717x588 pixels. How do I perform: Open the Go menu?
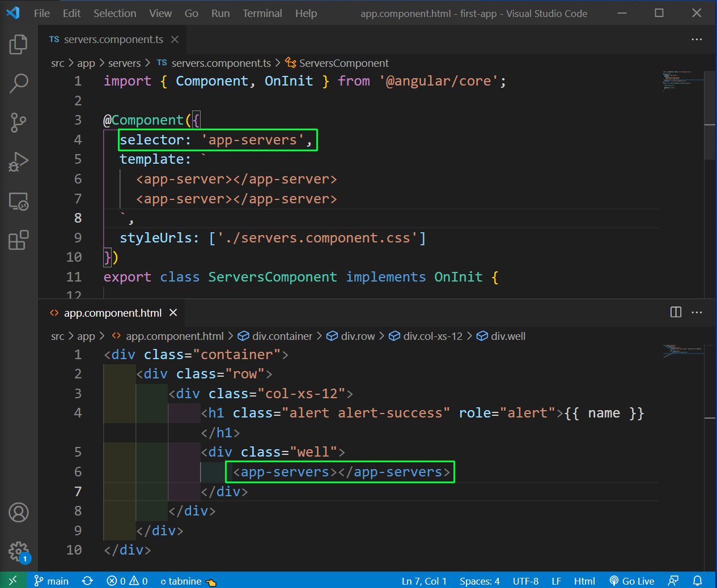pos(192,13)
